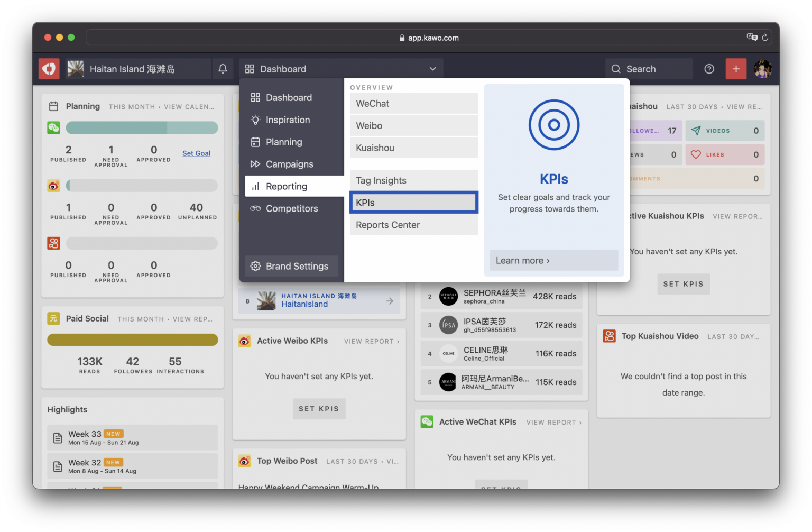Screen dimensions: 812x532
Task: Open the notifications bell icon
Action: [x=223, y=69]
